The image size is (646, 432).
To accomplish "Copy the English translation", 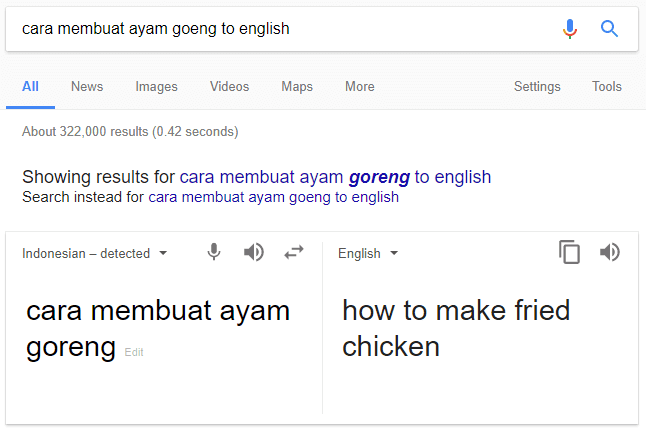I will [569, 252].
